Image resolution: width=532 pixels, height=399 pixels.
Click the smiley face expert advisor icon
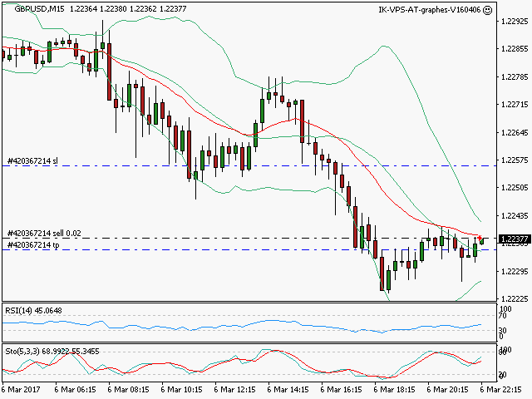pyautogui.click(x=488, y=10)
